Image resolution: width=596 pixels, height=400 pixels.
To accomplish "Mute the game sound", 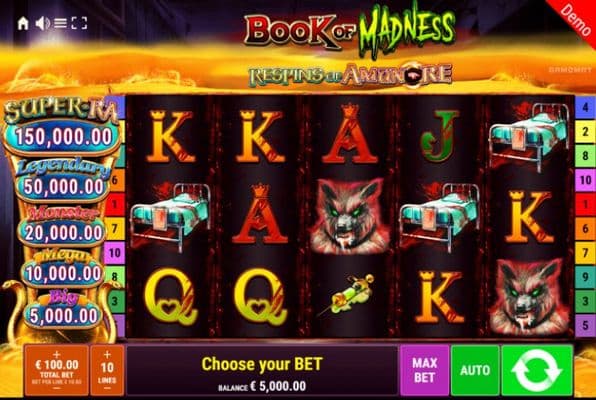I will pyautogui.click(x=42, y=24).
